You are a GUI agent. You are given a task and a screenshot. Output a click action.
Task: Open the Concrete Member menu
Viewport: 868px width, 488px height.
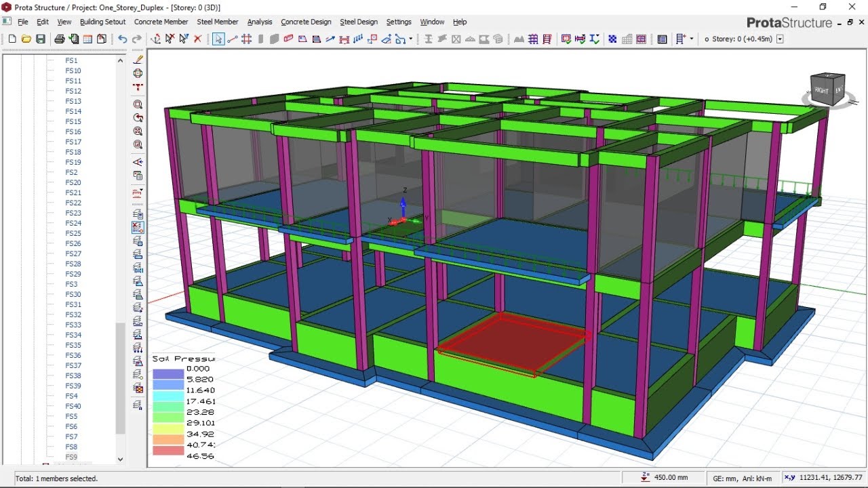[161, 22]
